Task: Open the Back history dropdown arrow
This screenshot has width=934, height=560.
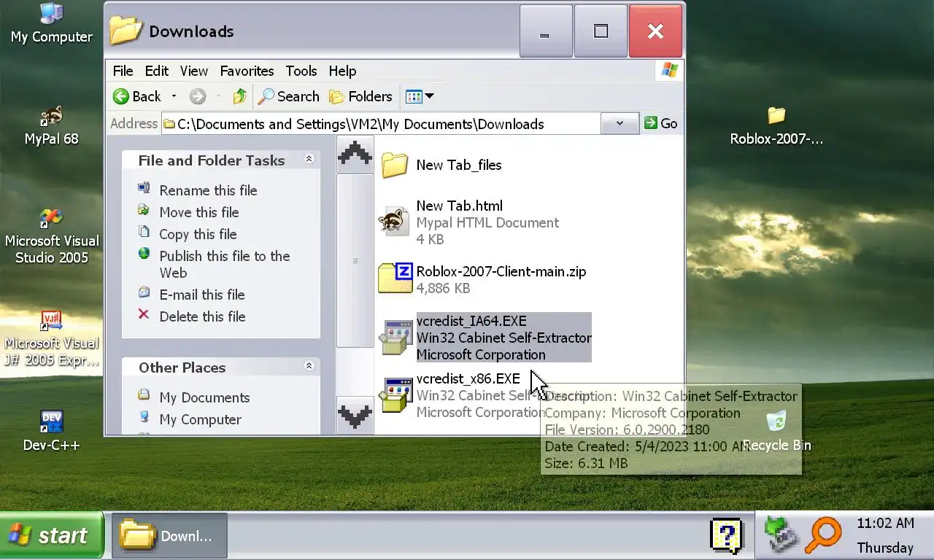Action: 174,96
